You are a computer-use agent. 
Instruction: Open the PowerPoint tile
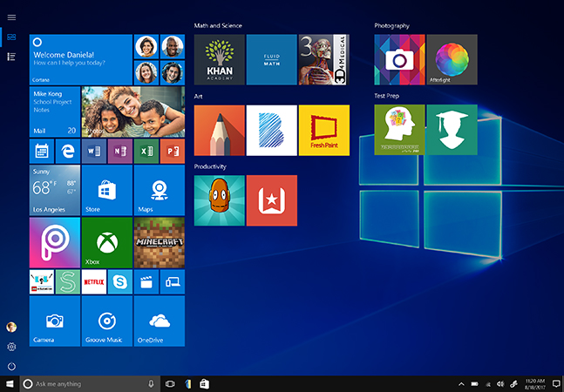(x=173, y=152)
